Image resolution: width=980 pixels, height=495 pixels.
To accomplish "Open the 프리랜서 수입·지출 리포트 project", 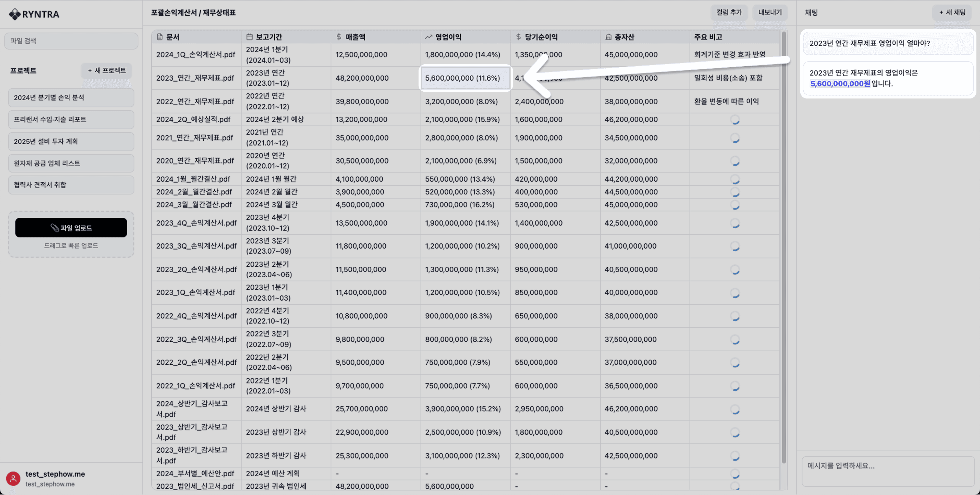I will (71, 119).
